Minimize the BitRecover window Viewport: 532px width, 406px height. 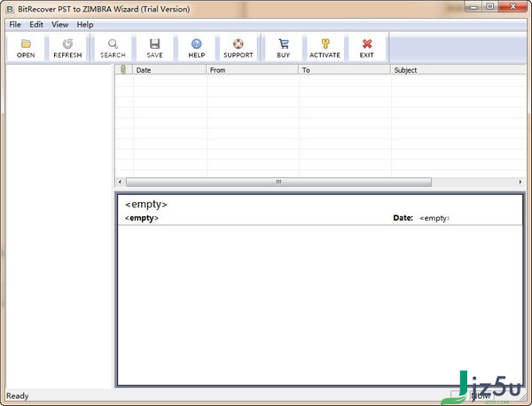point(474,7)
